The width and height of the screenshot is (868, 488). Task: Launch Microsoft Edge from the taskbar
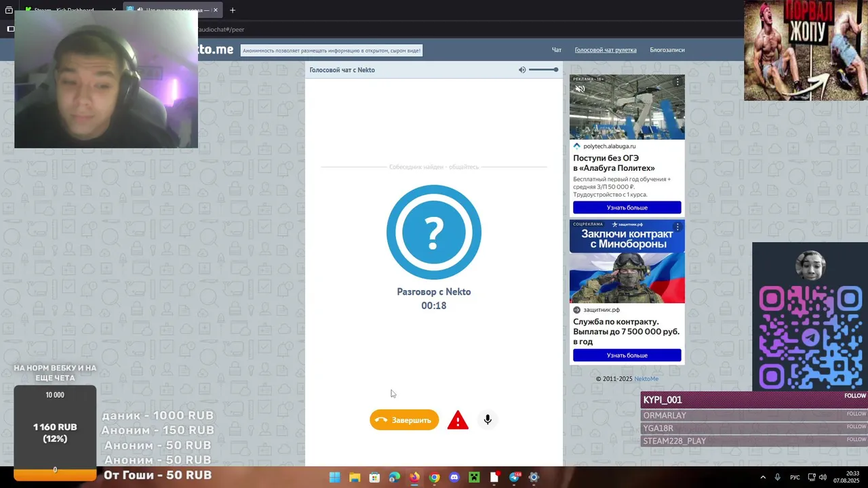pyautogui.click(x=395, y=477)
